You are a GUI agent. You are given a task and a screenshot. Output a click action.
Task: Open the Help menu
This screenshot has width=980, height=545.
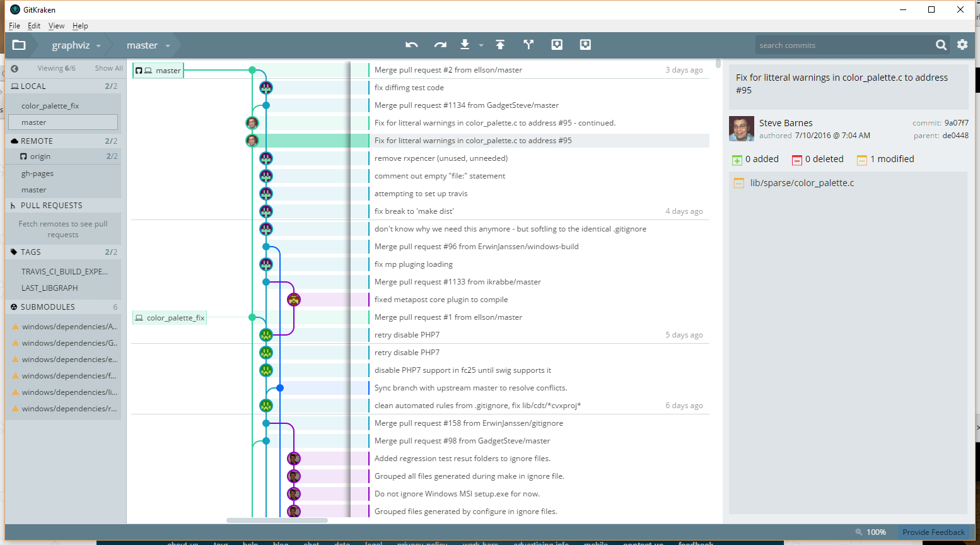(80, 26)
